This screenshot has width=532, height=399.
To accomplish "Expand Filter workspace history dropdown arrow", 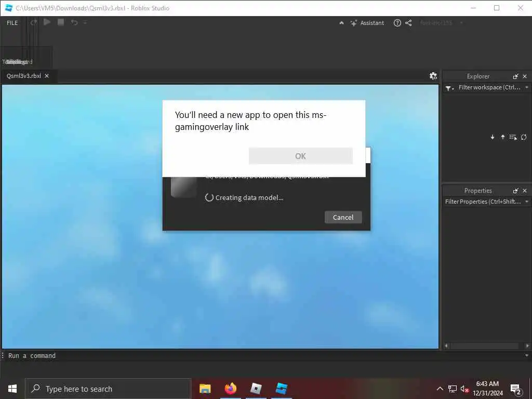I will [527, 87].
